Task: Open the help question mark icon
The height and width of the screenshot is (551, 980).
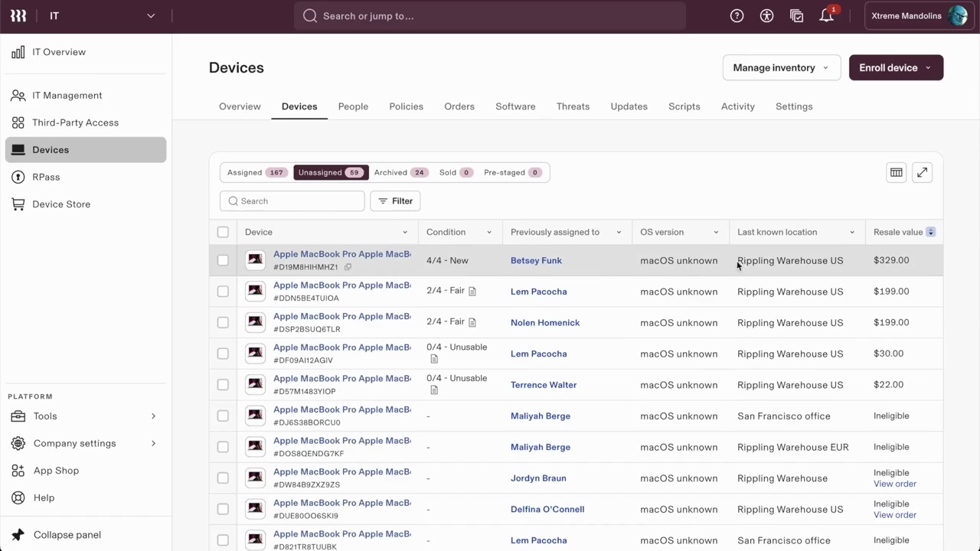Action: click(x=737, y=16)
